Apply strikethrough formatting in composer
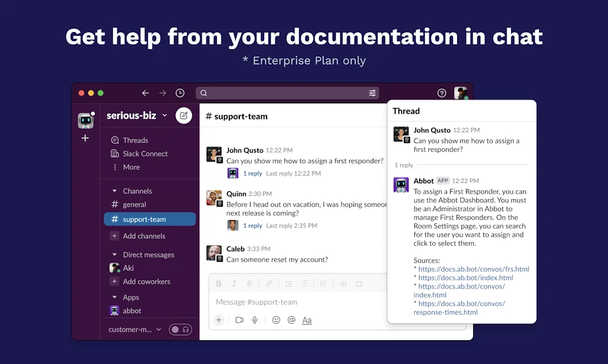Image resolution: width=608 pixels, height=364 pixels. pos(249,284)
